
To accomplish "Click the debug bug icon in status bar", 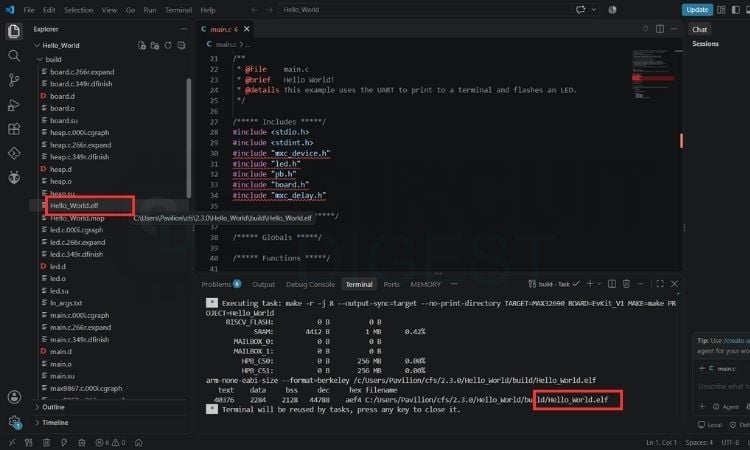I will 82,443.
